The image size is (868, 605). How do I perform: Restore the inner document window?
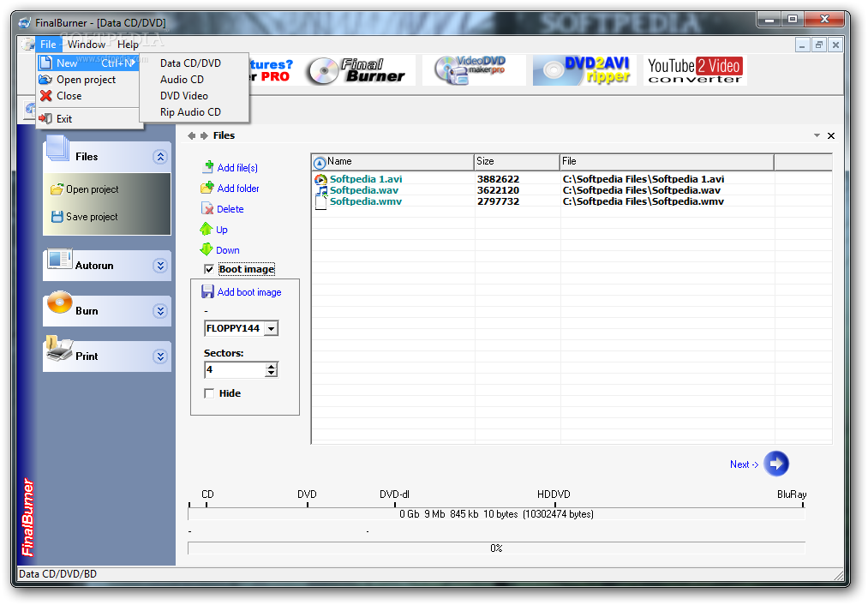coord(819,45)
